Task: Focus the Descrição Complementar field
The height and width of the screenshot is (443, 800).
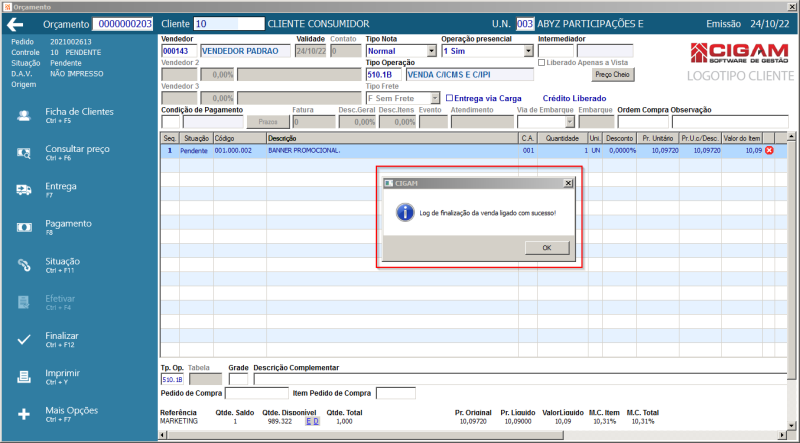Action: pyautogui.click(x=520, y=379)
